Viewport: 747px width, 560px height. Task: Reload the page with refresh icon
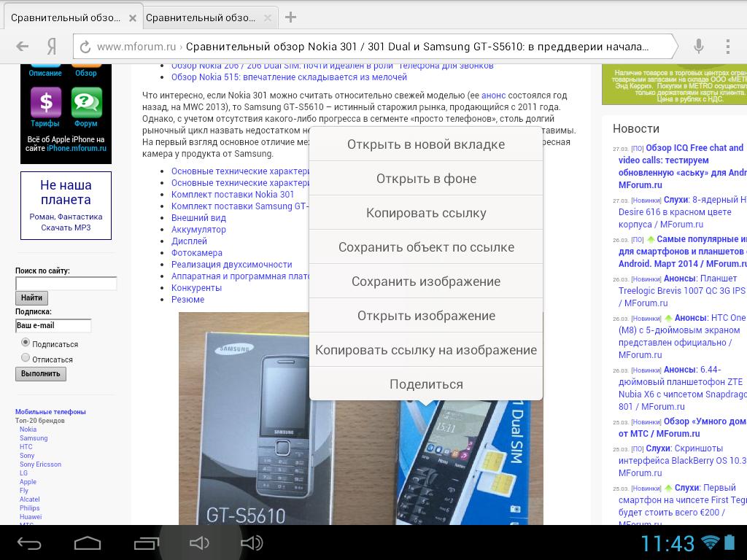pos(85,47)
